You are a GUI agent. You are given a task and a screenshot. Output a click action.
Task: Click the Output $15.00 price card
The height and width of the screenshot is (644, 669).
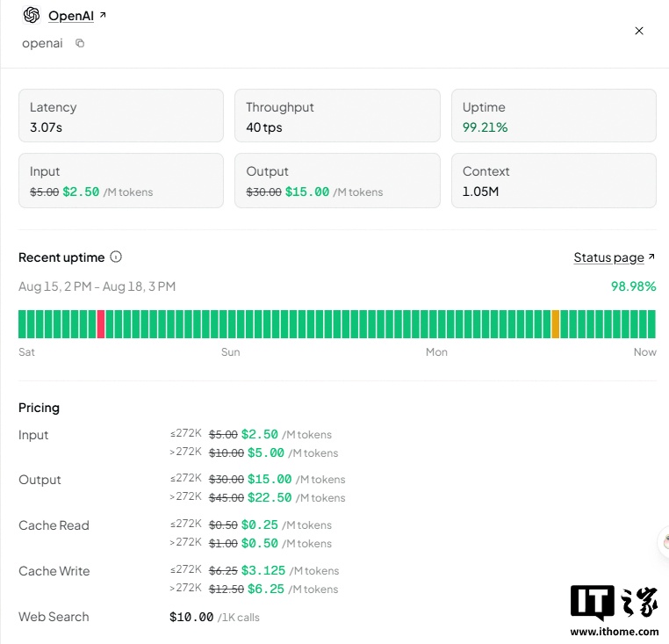[x=337, y=181]
